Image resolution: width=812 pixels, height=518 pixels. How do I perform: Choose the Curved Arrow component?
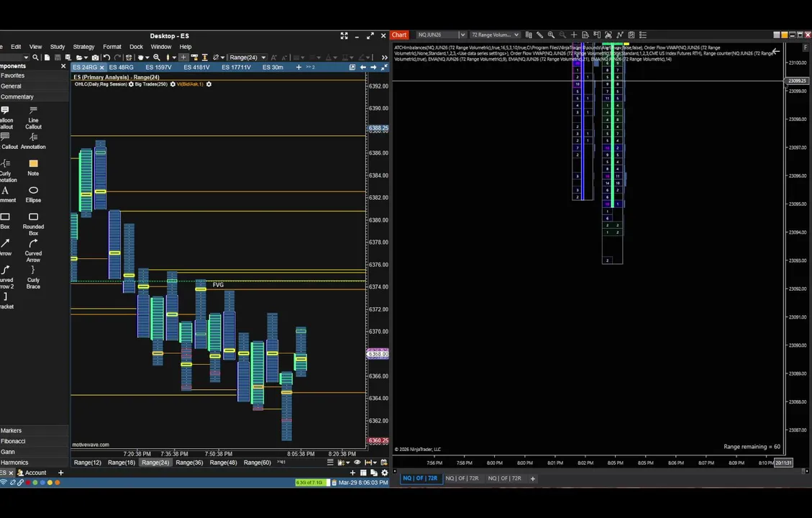pyautogui.click(x=33, y=250)
